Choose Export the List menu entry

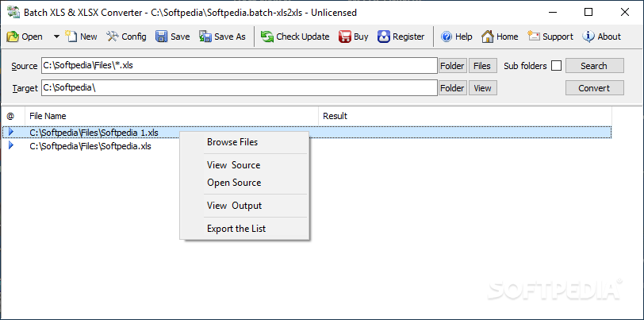(x=244, y=229)
